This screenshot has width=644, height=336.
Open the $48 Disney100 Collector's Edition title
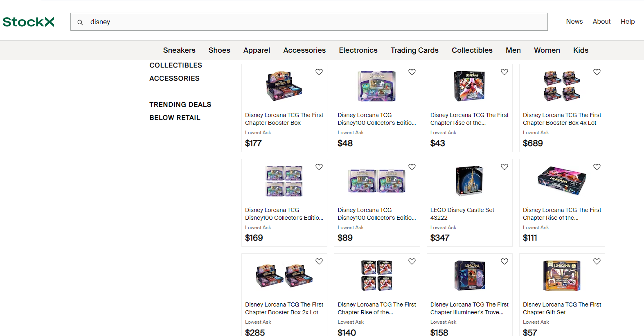(377, 119)
